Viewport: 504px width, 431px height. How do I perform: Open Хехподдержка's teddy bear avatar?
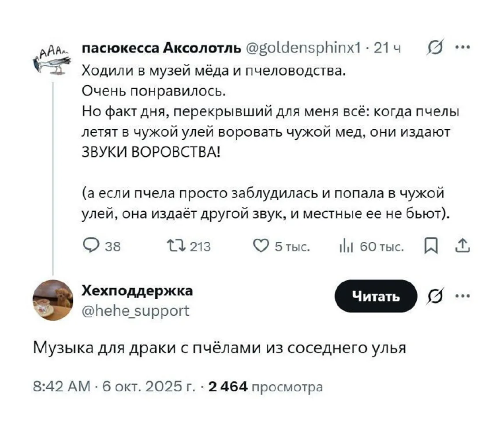tap(52, 300)
